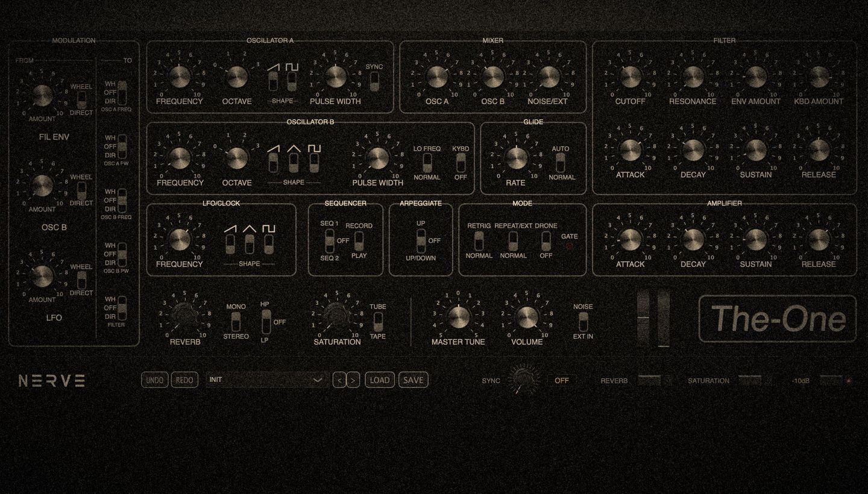
Task: Click the Volume knob
Action: pyautogui.click(x=527, y=317)
